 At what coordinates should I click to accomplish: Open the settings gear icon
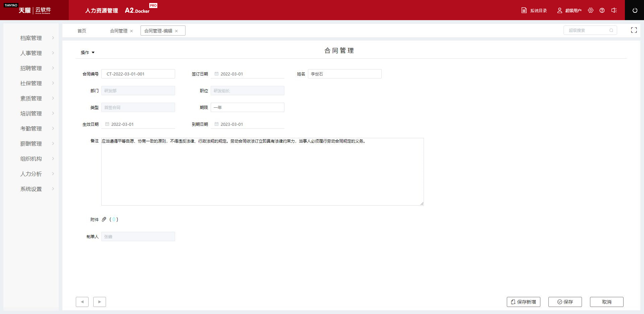point(591,10)
